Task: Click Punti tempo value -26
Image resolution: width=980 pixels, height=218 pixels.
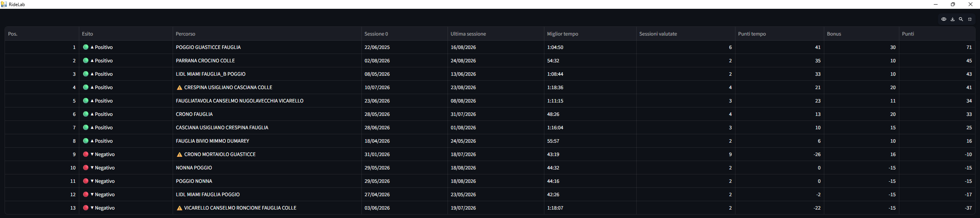Action: click(817, 154)
